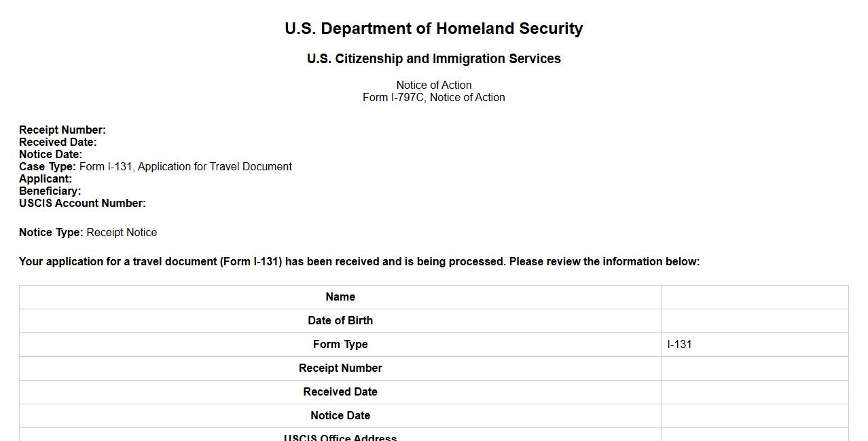Click the Receipt Number row label in the table
868x441 pixels.
(340, 368)
